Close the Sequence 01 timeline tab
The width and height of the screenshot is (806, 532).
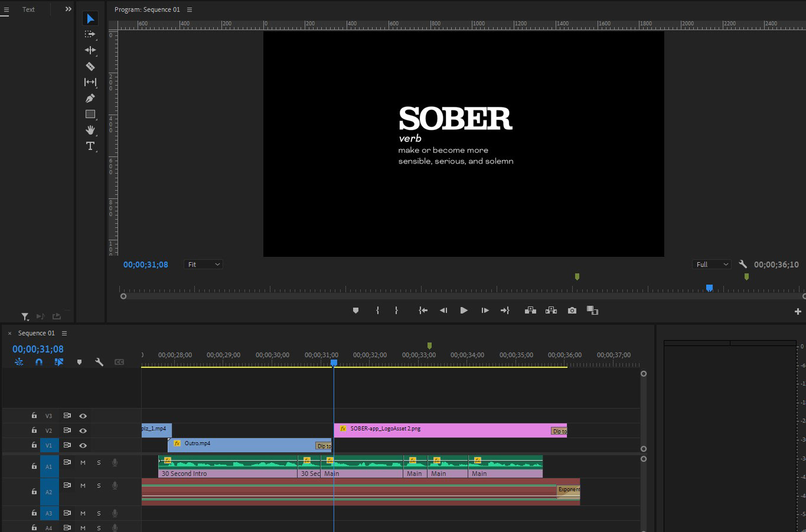[9, 334]
